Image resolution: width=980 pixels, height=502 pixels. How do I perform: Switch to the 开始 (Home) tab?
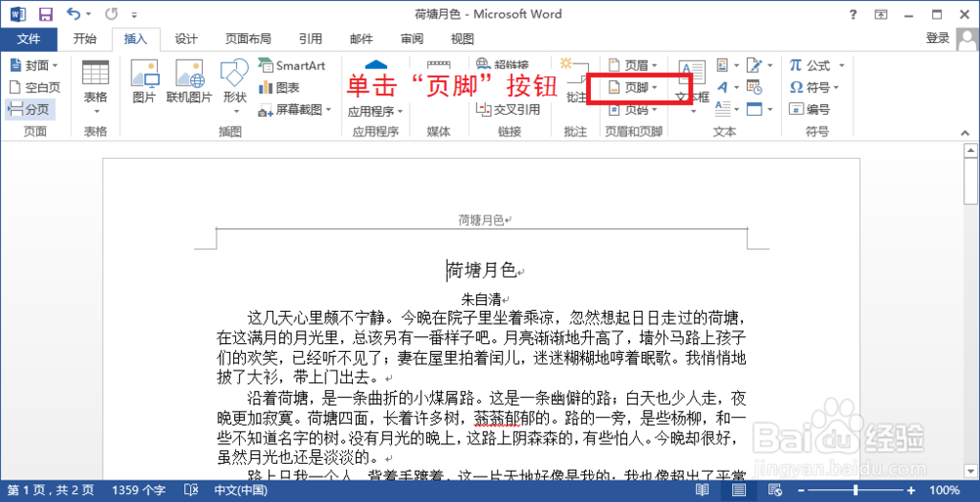pyautogui.click(x=85, y=39)
